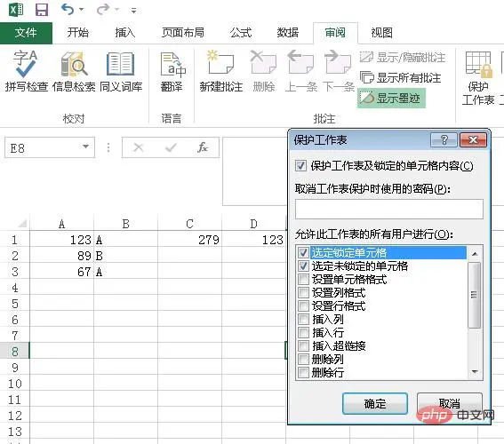Image resolution: width=504 pixels, height=444 pixels.
Task: Enable 插入超链接 checkbox
Action: (303, 345)
